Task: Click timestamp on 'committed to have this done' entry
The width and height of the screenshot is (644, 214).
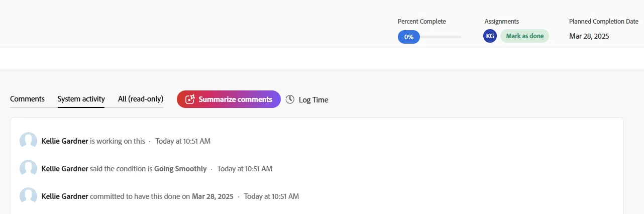Action: click(x=271, y=196)
